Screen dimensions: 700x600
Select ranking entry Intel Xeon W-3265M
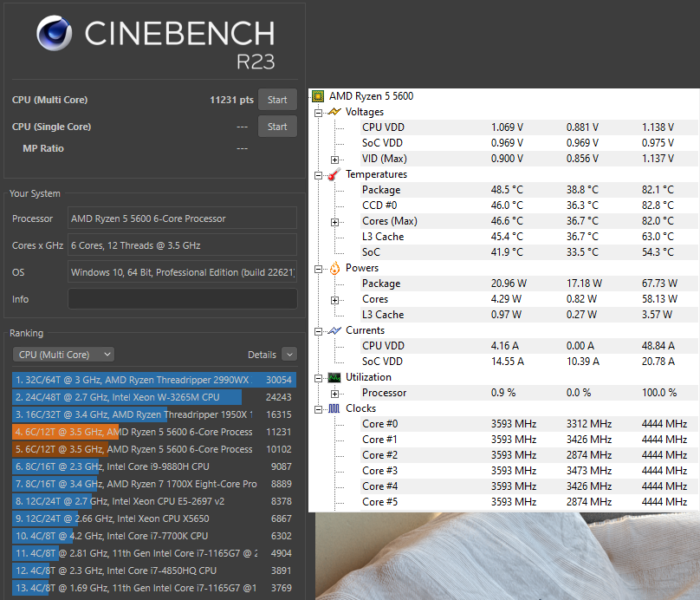tap(154, 397)
